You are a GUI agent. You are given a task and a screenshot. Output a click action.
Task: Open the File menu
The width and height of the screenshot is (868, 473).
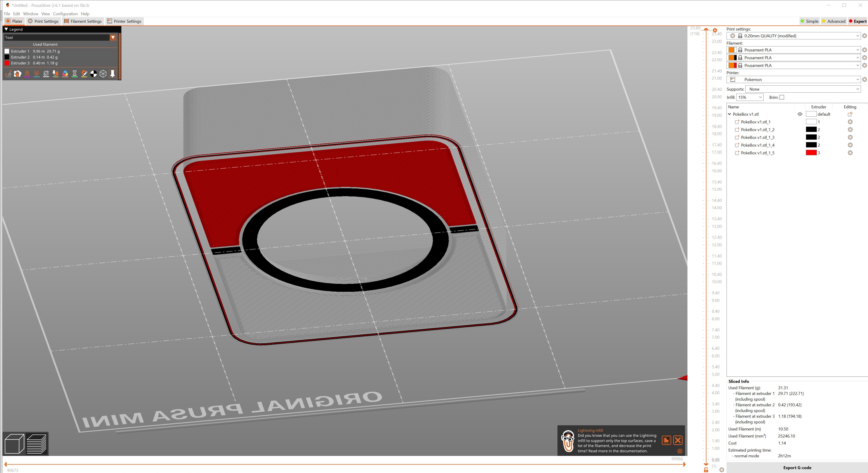(7, 14)
